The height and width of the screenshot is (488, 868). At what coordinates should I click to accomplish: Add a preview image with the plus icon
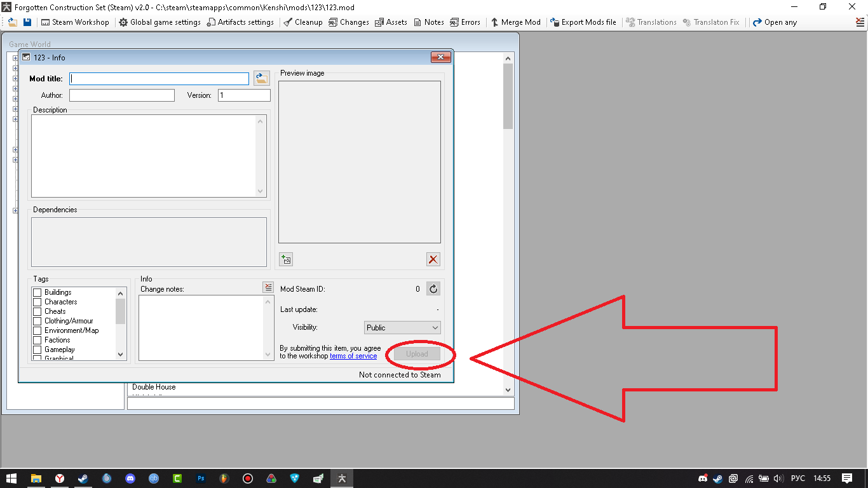point(286,259)
